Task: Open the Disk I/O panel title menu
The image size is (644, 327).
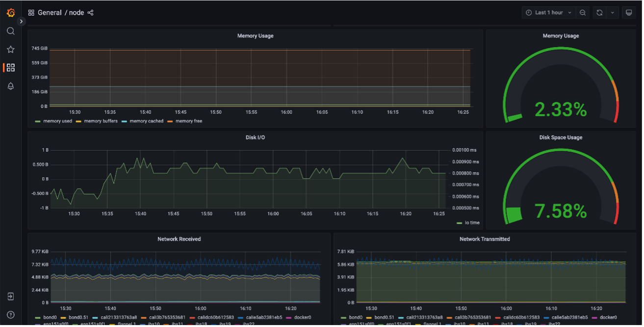Action: click(x=255, y=137)
